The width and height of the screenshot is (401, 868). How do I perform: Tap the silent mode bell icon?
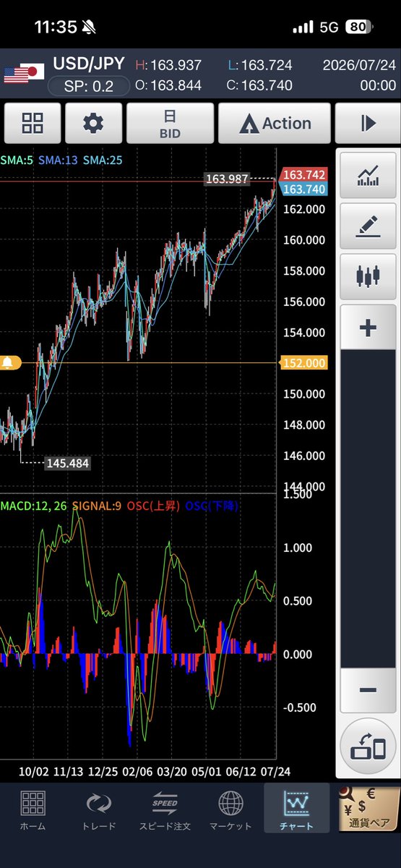(90, 27)
